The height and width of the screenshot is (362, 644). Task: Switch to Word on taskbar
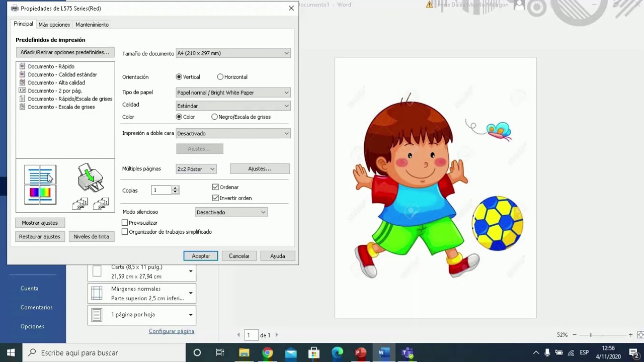384,352
